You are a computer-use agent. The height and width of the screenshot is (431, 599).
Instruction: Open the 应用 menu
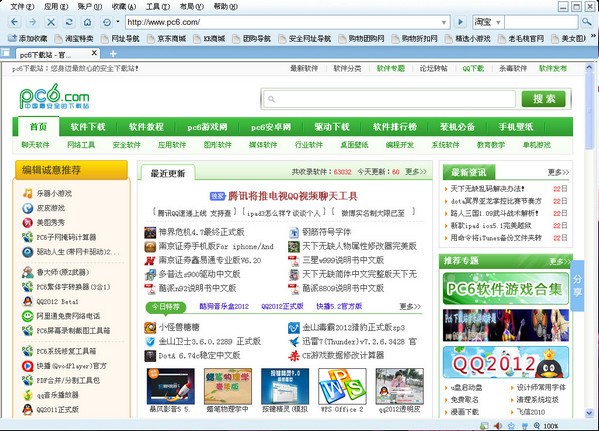55,6
